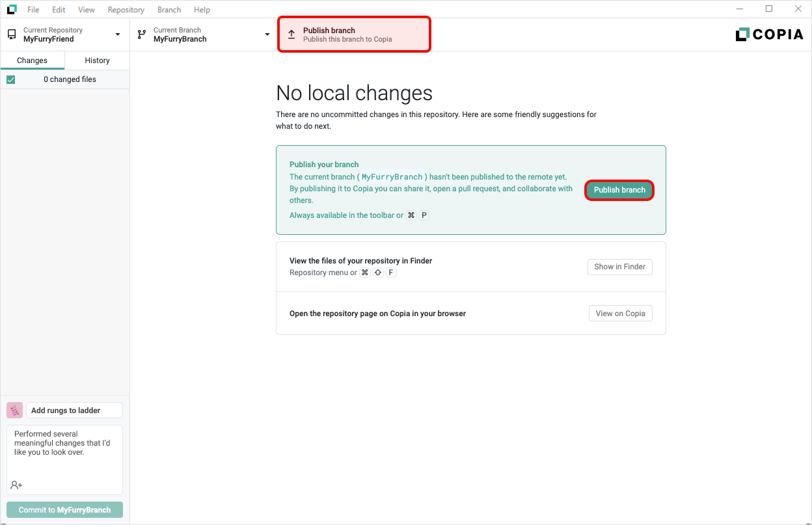The image size is (812, 525).
Task: Open the Repository menu
Action: point(126,10)
